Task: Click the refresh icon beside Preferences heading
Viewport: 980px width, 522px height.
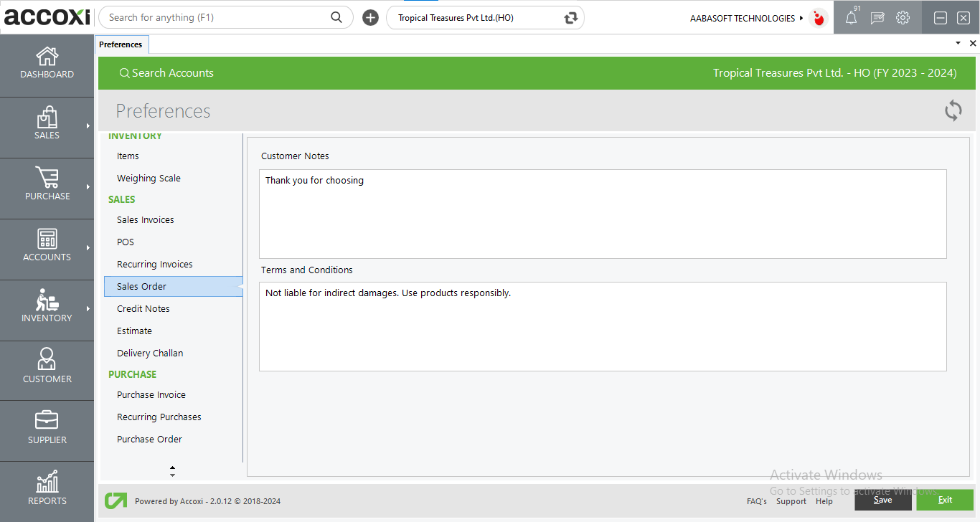Action: (x=953, y=110)
